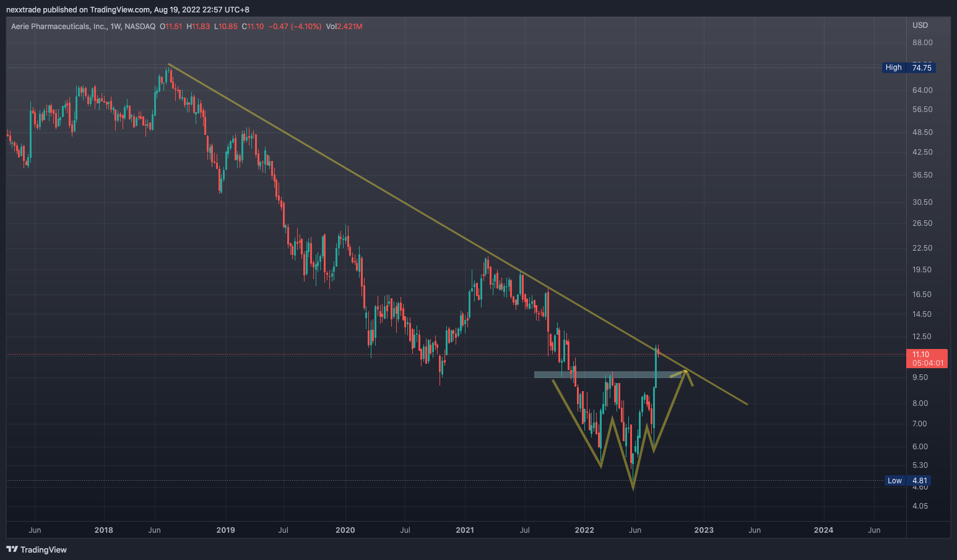Viewport: 957px width, 560px height.
Task: Click the High 74.75 price label
Action: pyautogui.click(x=909, y=67)
